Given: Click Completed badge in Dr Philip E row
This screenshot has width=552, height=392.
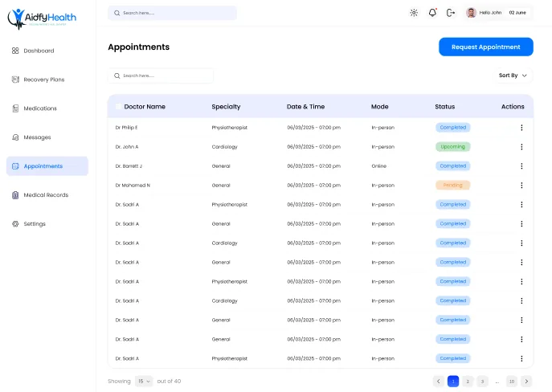Looking at the screenshot, I should coord(452,128).
